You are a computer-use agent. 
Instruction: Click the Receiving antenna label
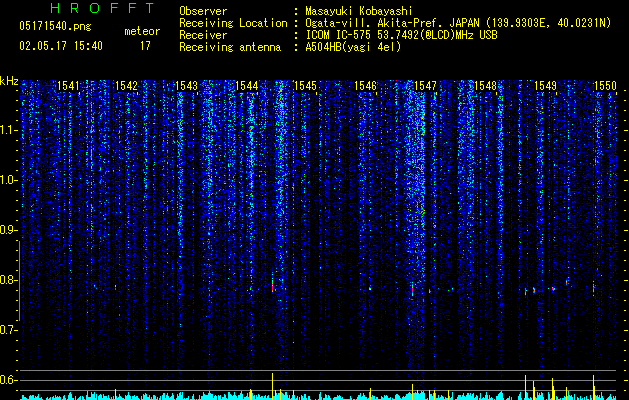[x=230, y=47]
